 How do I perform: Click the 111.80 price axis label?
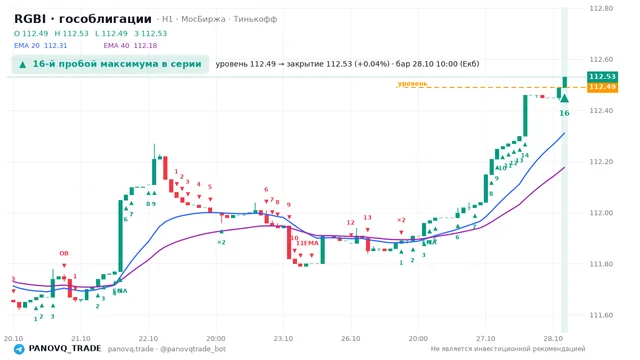[x=601, y=264]
